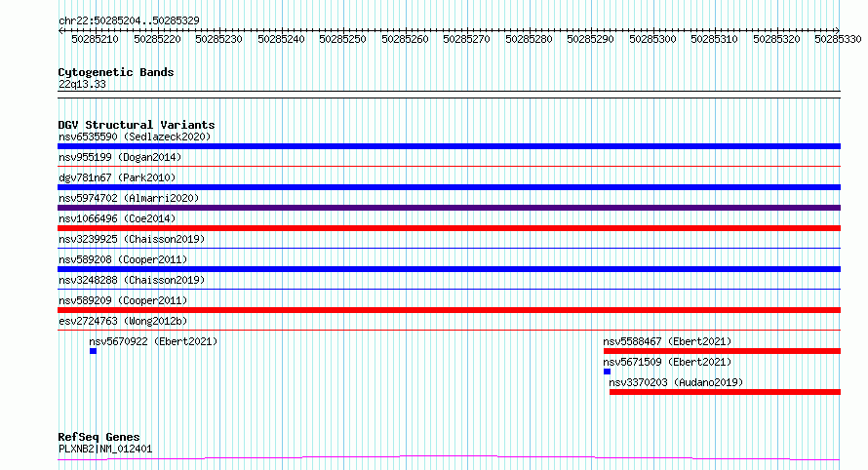This screenshot has width=868, height=470.
Task: Select the blue dgv781n67 variant bar
Action: click(x=449, y=187)
